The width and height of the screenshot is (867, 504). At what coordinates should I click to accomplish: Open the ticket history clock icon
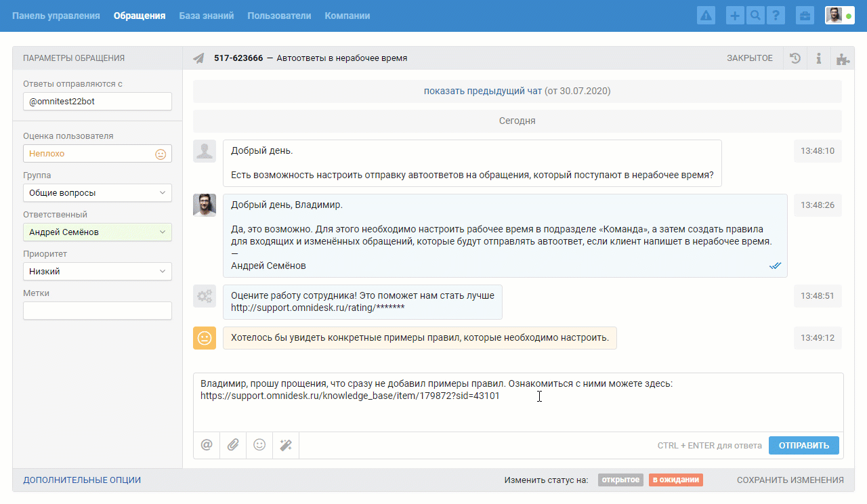[795, 58]
